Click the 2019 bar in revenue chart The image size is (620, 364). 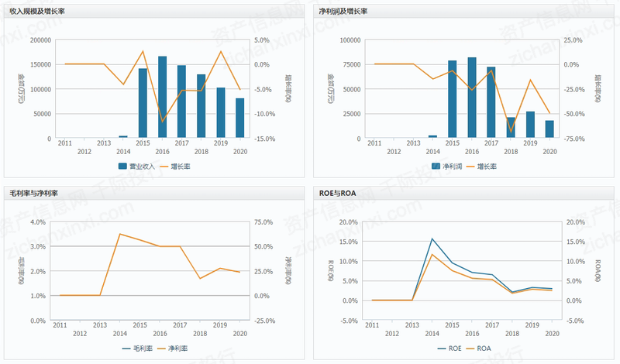point(221,112)
